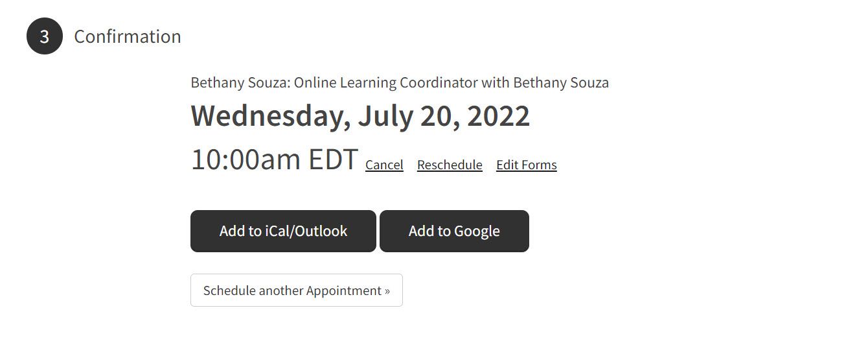Image resolution: width=868 pixels, height=343 pixels.
Task: Click the EDT timezone label
Action: pos(333,160)
